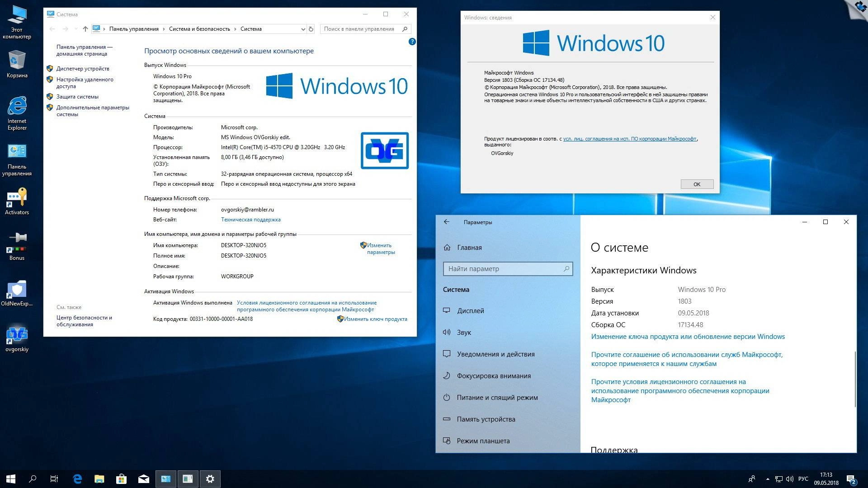Select Главная in Параметры sidebar
The image size is (868, 488).
(x=508, y=248)
